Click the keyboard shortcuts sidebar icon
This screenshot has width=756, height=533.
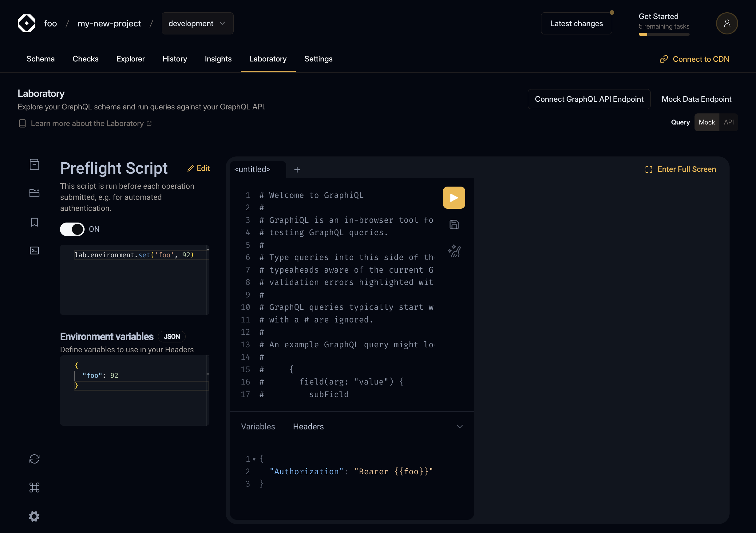click(x=34, y=488)
